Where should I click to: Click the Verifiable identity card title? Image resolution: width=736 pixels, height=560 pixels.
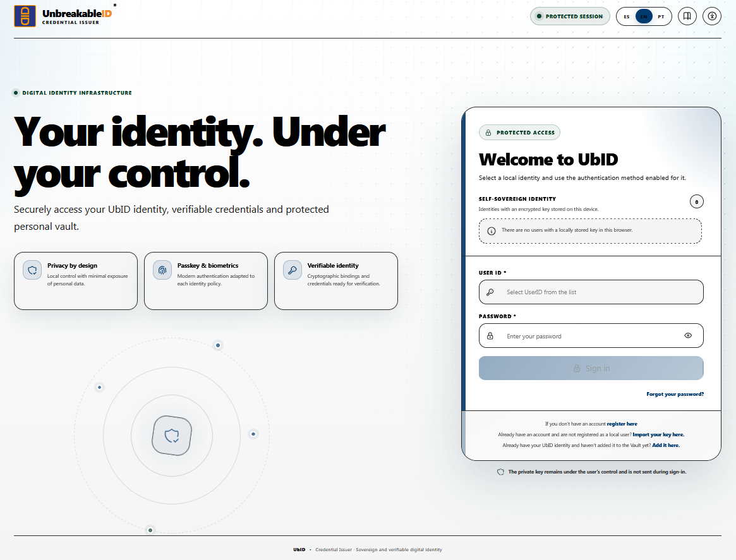click(x=333, y=265)
